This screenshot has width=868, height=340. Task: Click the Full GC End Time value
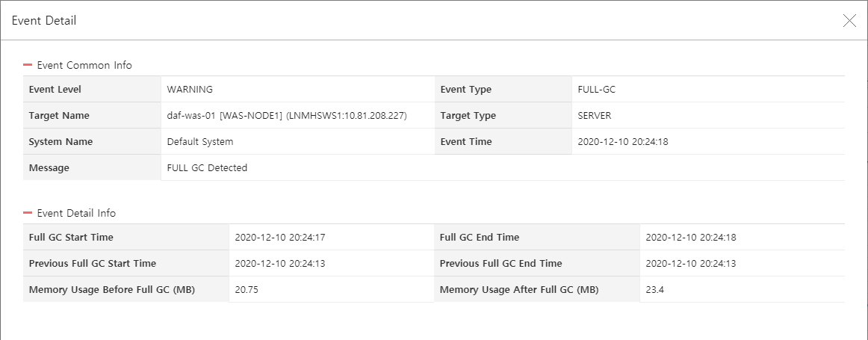click(x=691, y=238)
